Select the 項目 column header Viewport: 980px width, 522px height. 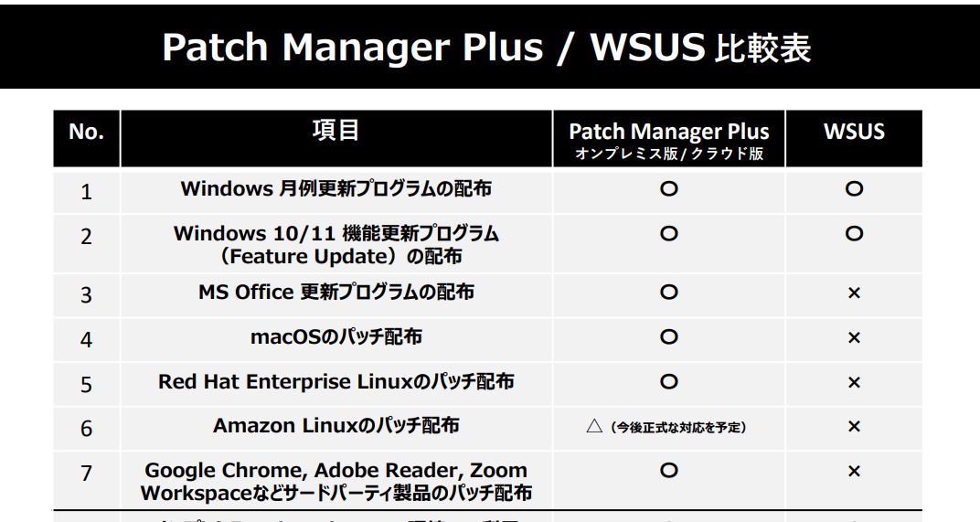(x=336, y=131)
